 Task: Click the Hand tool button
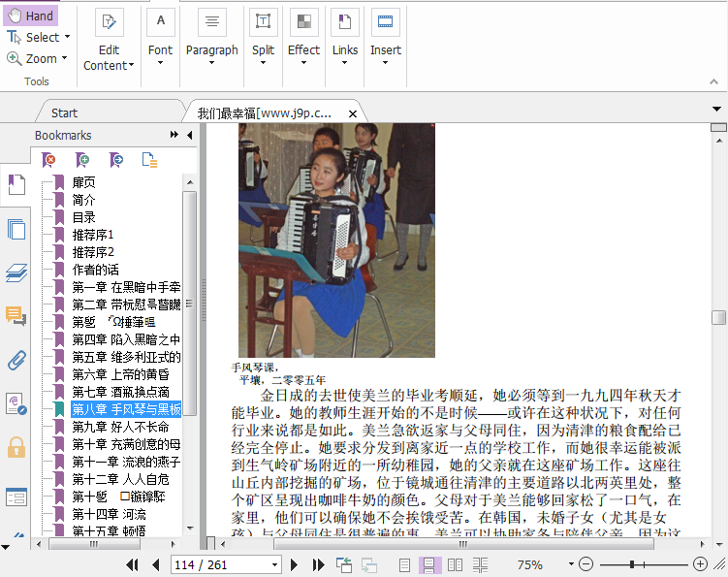click(x=30, y=16)
